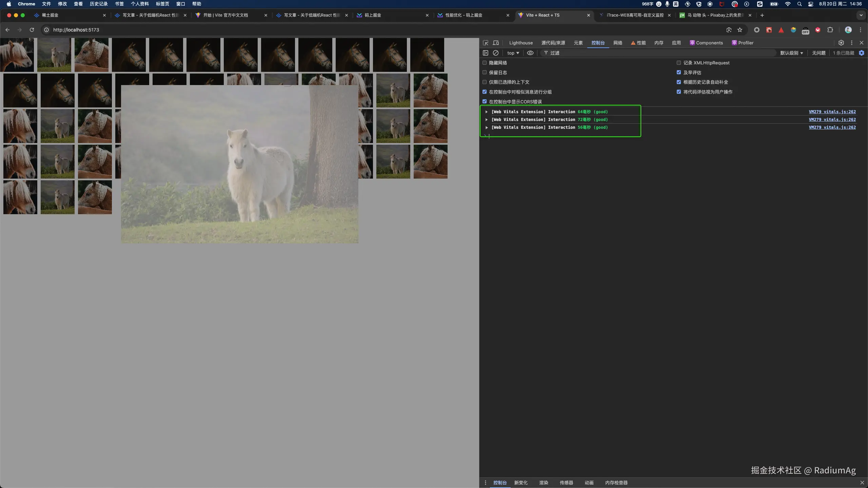The image size is (868, 488).
Task: Bookmark the page with the star icon
Action: point(740,30)
